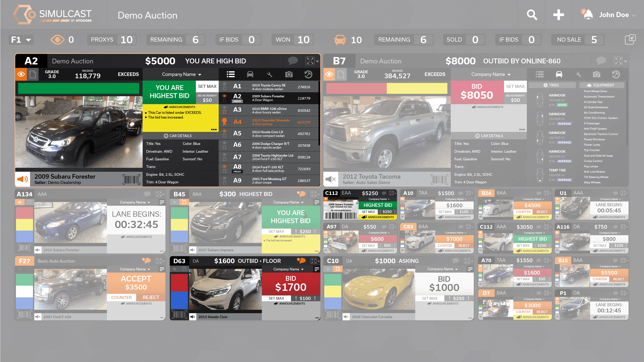
Task: Unmute audio for 2008 Chevrolet Corvette
Action: [x=346, y=317]
